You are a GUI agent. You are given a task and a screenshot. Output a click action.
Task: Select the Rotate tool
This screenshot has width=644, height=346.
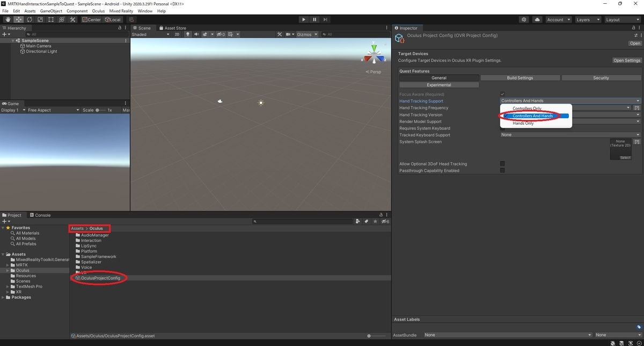pos(29,19)
